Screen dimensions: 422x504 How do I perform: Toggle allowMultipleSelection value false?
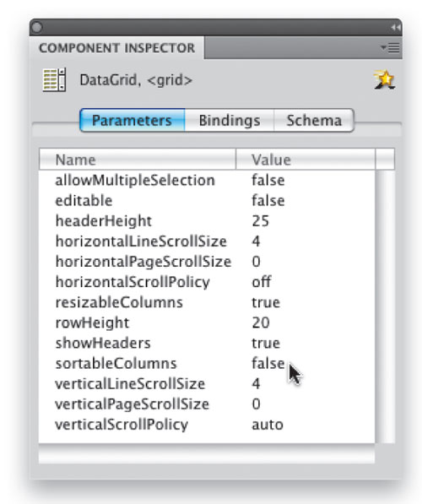pyautogui.click(x=268, y=181)
